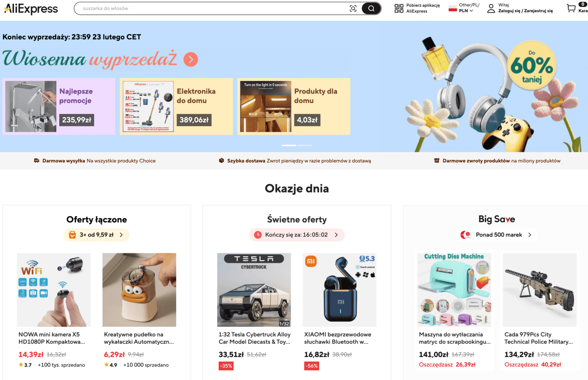Viewport: 588px width, 380px height.
Task: Click the AliExpress logo
Action: (x=31, y=8)
